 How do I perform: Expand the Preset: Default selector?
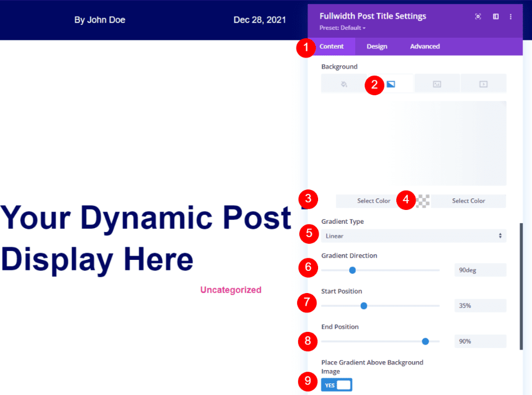[342, 28]
